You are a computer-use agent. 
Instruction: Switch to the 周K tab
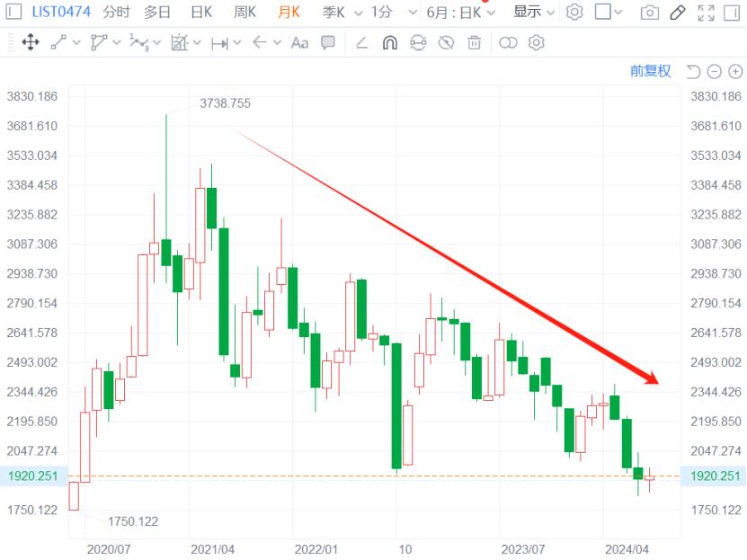[245, 13]
